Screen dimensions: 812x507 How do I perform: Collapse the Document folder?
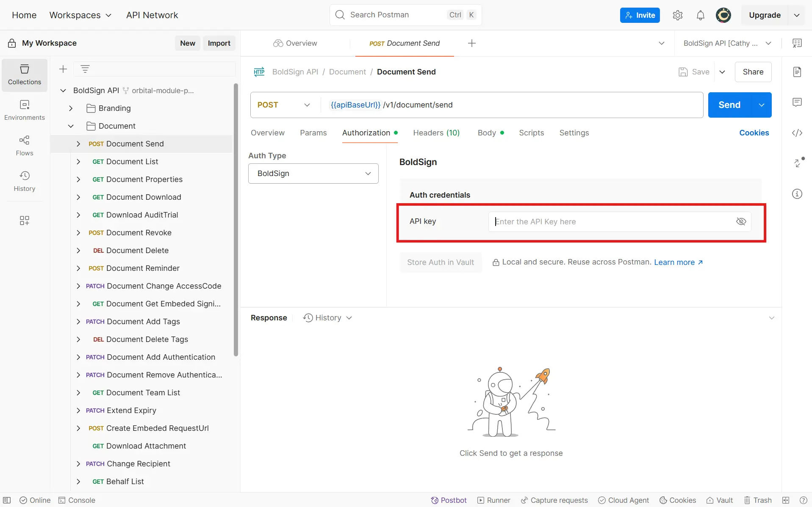[x=71, y=126]
